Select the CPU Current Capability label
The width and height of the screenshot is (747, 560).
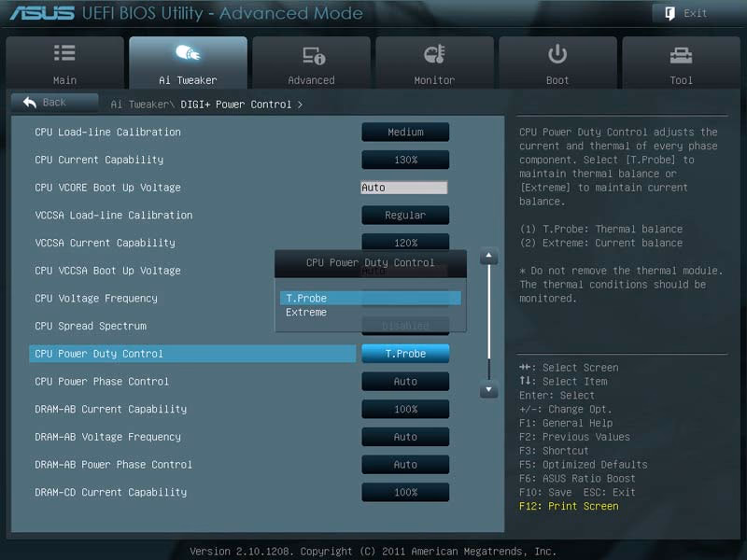(x=99, y=160)
